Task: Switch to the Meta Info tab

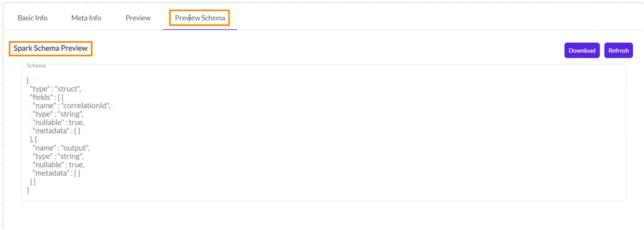Action: coord(86,18)
